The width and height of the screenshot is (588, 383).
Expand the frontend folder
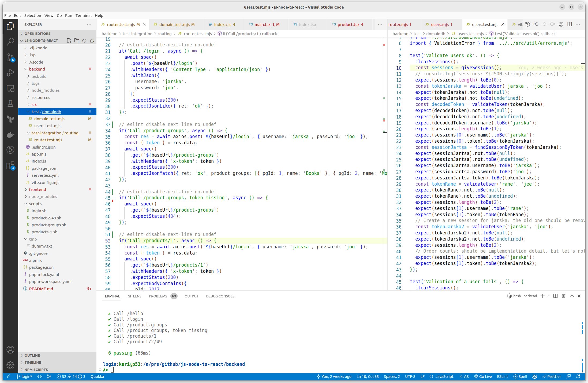(x=57, y=190)
